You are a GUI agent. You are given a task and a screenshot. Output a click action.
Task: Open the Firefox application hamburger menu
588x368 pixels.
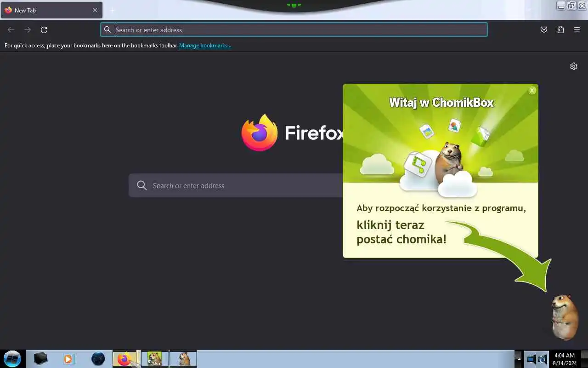pos(577,30)
